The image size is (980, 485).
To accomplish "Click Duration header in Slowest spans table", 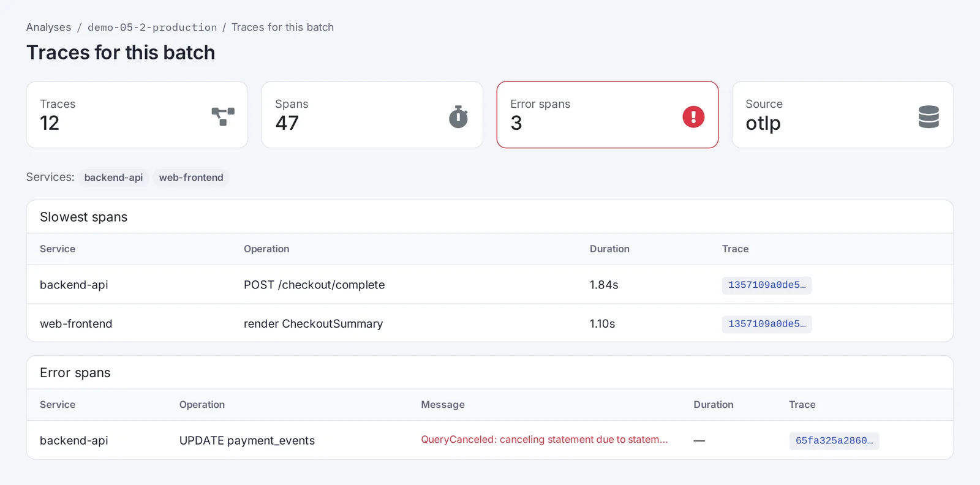I will (x=609, y=249).
